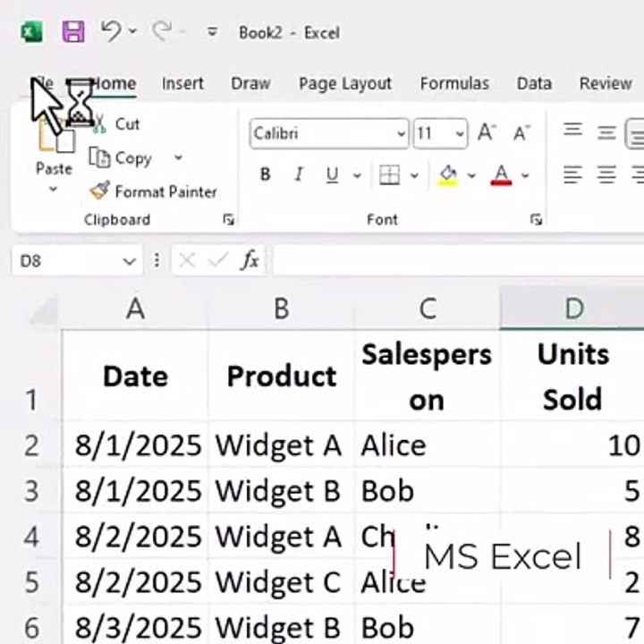Select column C header
The width and height of the screenshot is (644, 644).
coord(428,309)
